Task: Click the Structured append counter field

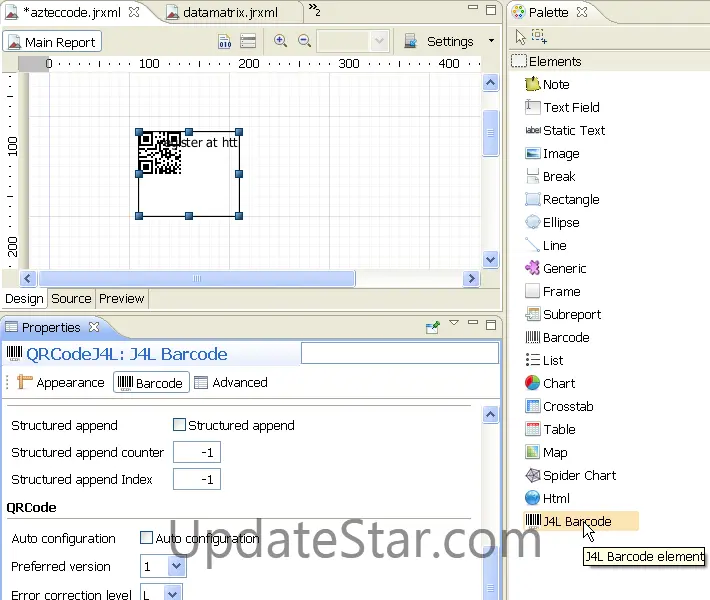Action: tap(197, 452)
